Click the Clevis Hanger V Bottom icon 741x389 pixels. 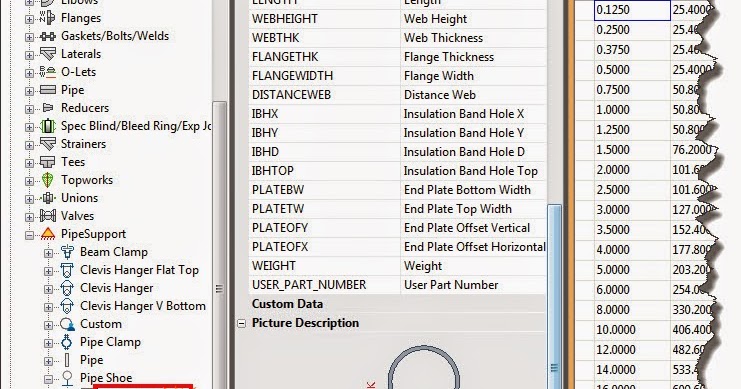click(67, 306)
